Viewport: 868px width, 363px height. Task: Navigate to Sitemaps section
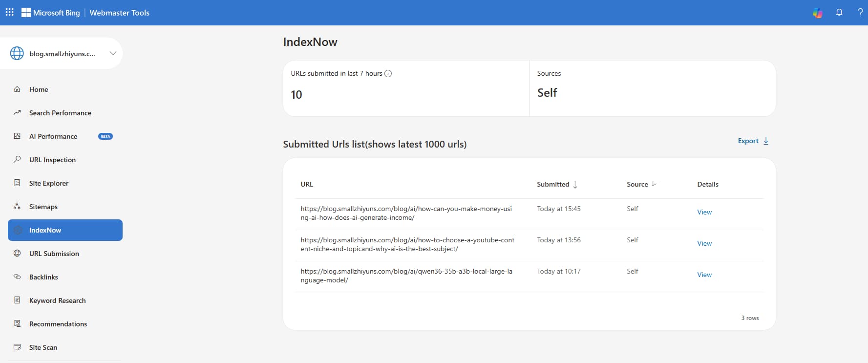coord(43,207)
